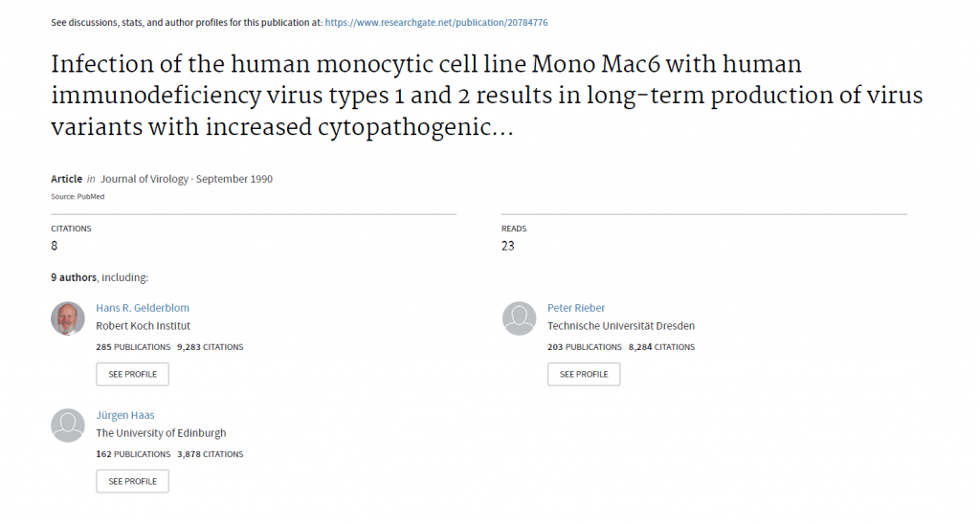Click See Profile button under Technische Universität Dresden
Viewport: 980px width, 524px height.
pyautogui.click(x=584, y=374)
